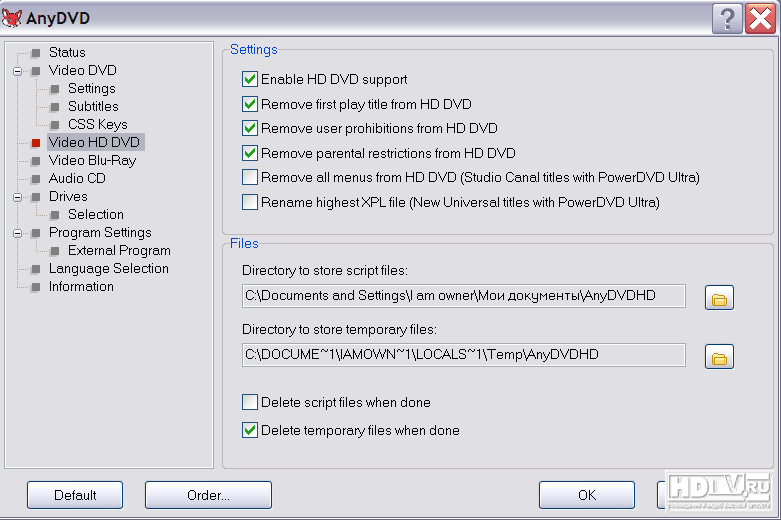Click the AnyDVD fox icon in title bar
Image resolution: width=781 pixels, height=520 pixels.
14,17
